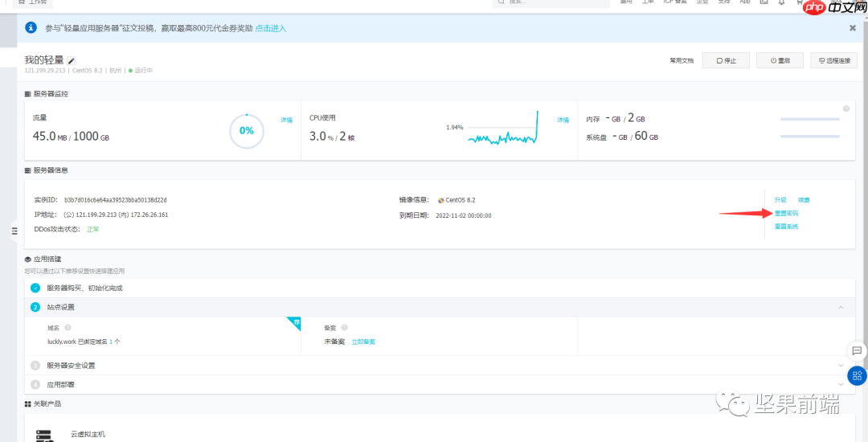This screenshot has height=442, width=868.
Task: Click the 1.94% chart label
Action: (454, 127)
